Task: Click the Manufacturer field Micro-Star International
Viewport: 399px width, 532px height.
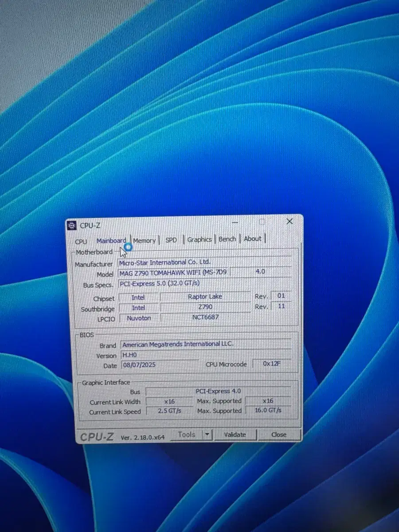Action: pos(204,262)
